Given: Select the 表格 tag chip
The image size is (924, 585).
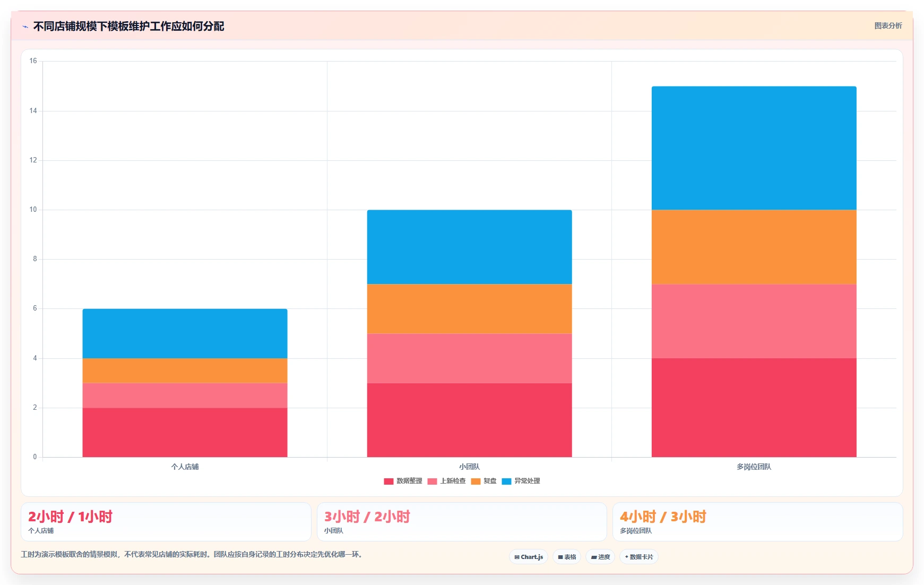Looking at the screenshot, I should tap(567, 557).
